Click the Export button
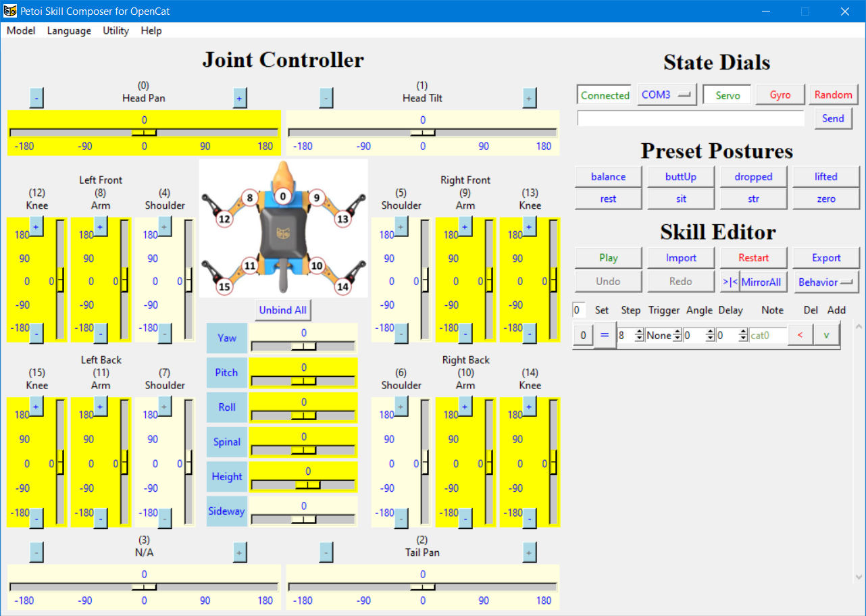 (x=826, y=257)
